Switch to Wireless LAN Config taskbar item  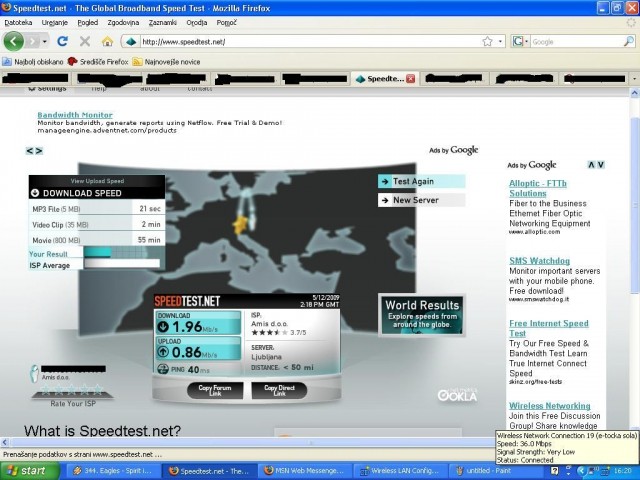coord(400,471)
